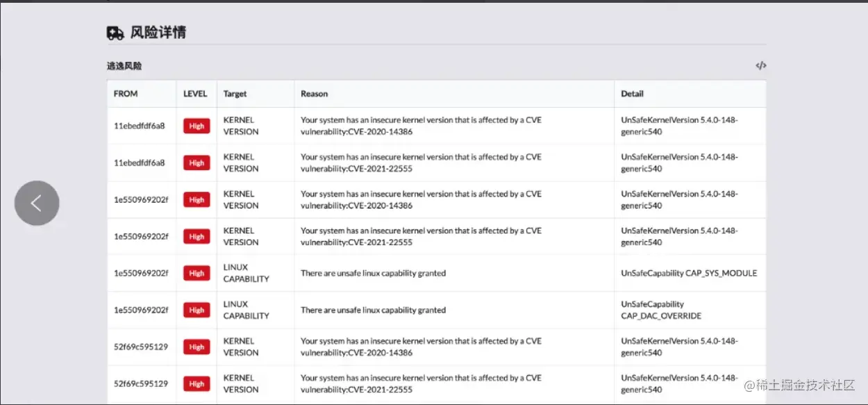Click High badge for 52f69c595129 CVE-2020-14386 row
868x405 pixels.
click(x=197, y=347)
